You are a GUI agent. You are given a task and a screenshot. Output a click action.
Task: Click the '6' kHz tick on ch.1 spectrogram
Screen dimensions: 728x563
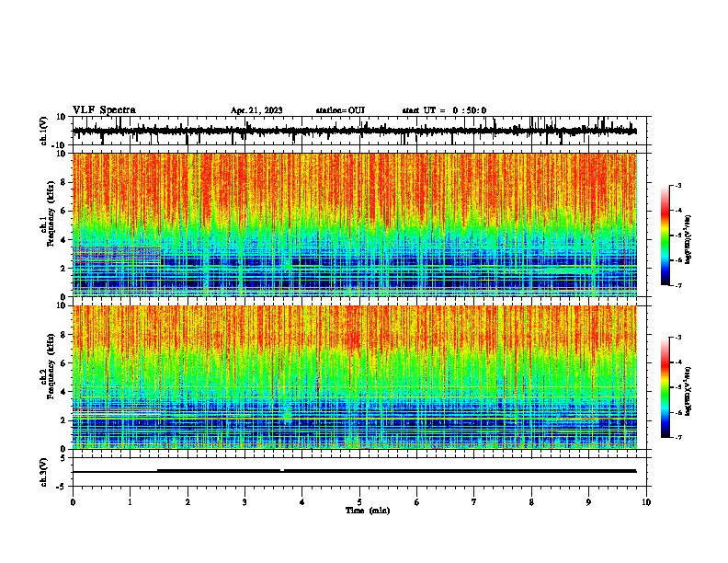point(64,212)
